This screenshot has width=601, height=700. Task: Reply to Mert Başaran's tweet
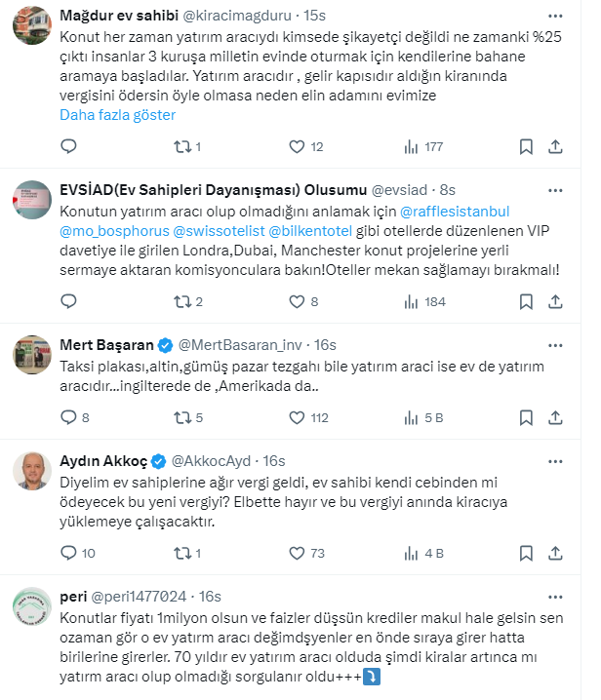point(68,417)
